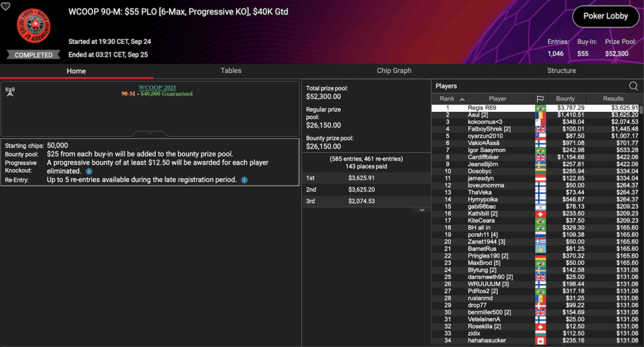Sort the list by Bounty column
The width and height of the screenshot is (644, 347).
pyautogui.click(x=565, y=99)
